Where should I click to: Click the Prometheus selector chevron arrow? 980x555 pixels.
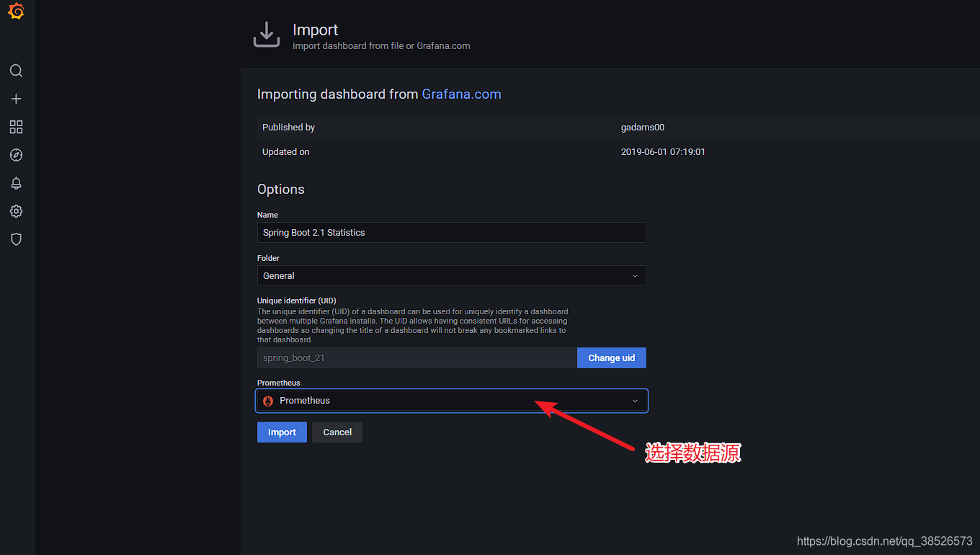(635, 401)
